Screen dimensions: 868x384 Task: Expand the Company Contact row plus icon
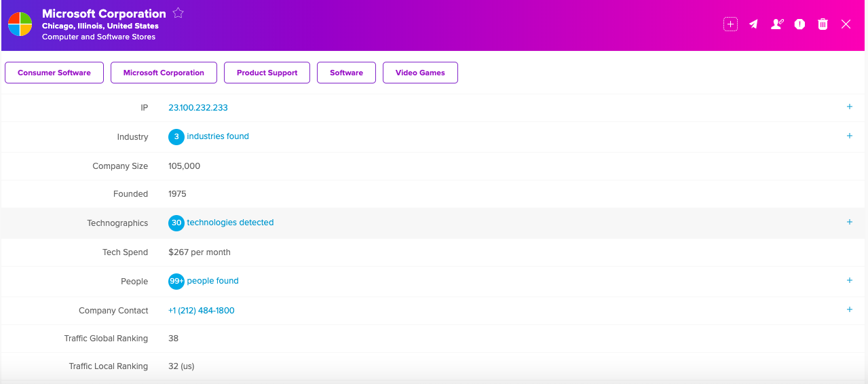pyautogui.click(x=849, y=309)
